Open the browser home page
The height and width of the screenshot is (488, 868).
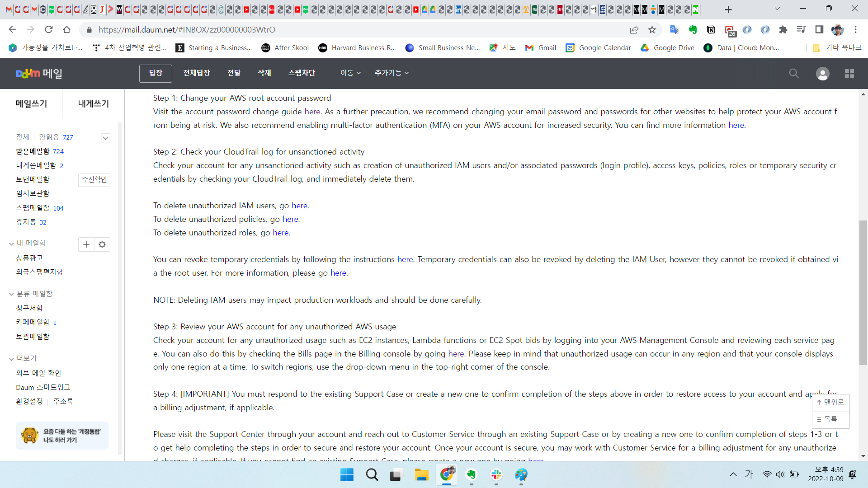66,29
